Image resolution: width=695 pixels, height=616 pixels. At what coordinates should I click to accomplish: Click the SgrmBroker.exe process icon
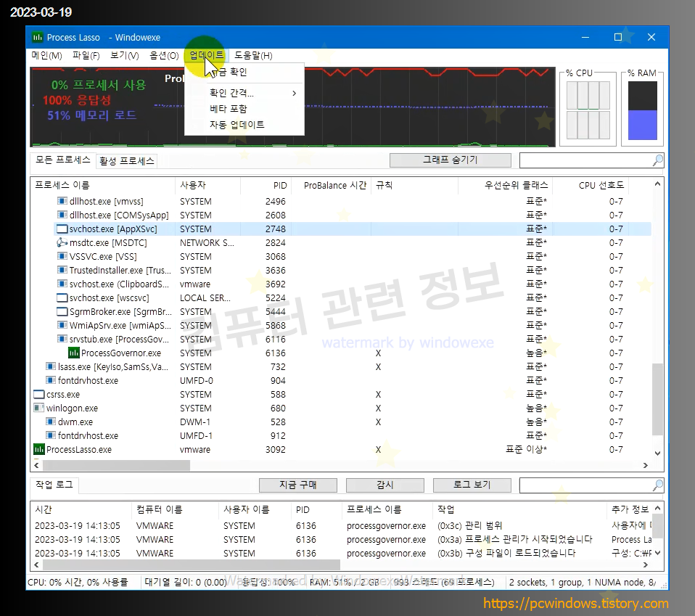tap(62, 311)
